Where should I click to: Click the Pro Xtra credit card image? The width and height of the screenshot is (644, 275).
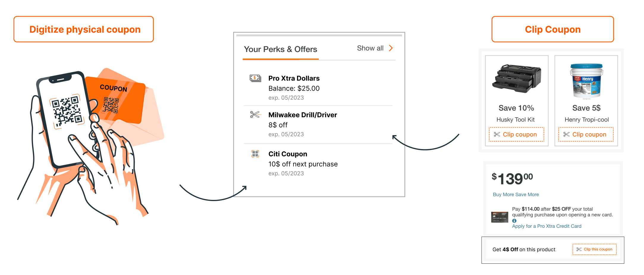500,217
